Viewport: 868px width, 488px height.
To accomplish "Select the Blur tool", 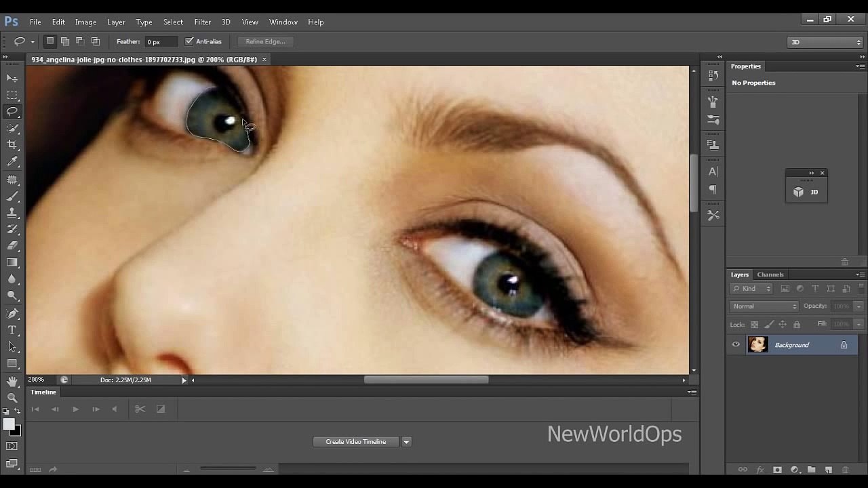I will point(12,279).
